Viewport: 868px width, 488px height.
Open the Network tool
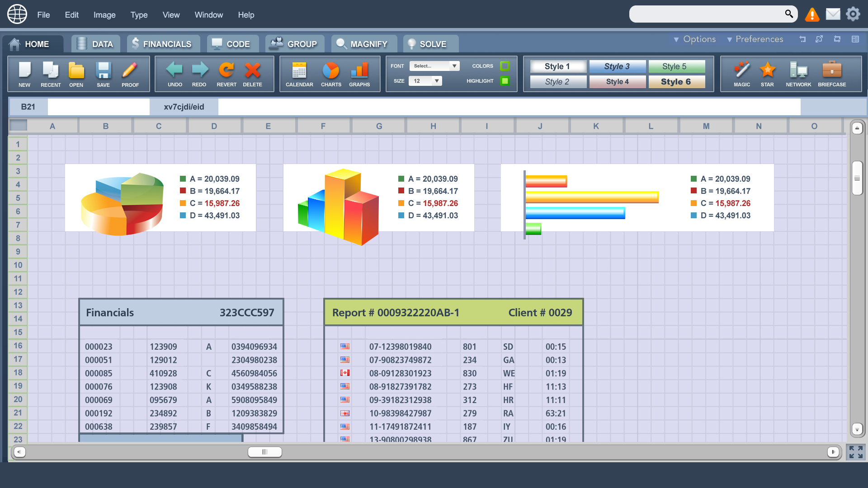coord(798,70)
